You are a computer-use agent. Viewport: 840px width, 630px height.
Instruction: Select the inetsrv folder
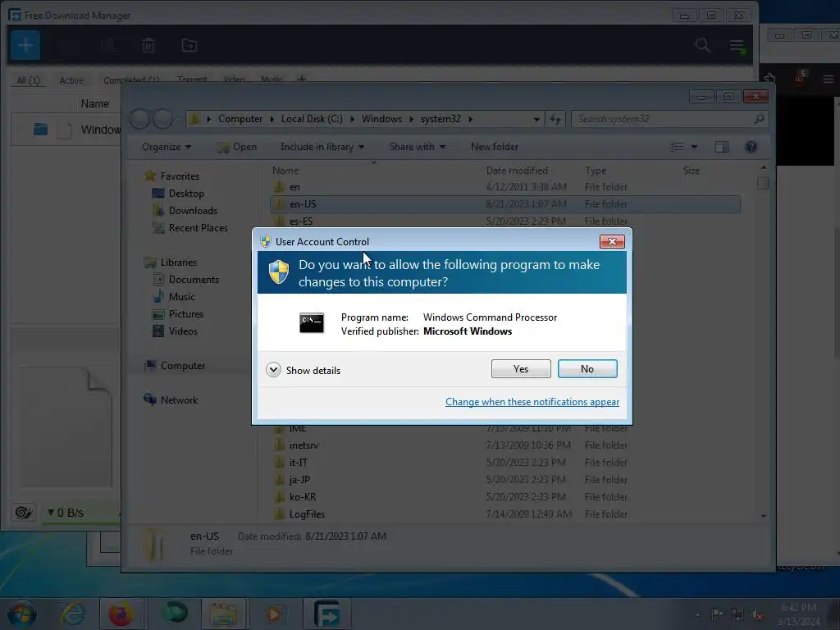click(x=304, y=445)
